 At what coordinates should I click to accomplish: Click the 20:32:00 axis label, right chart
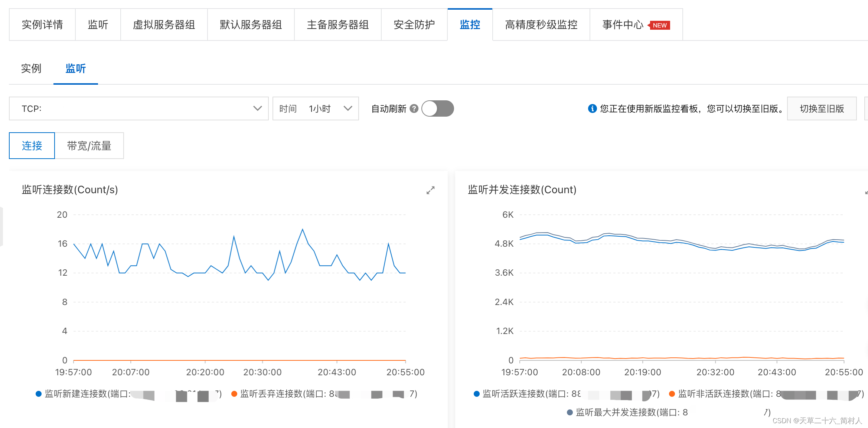pyautogui.click(x=715, y=372)
